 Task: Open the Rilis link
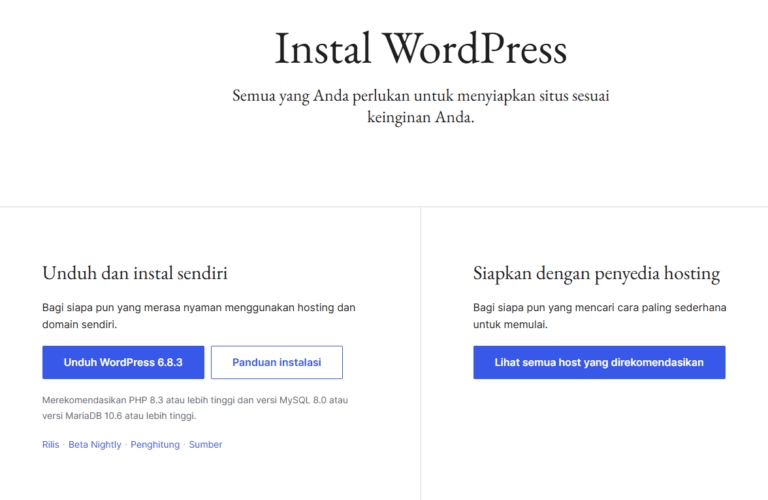[x=50, y=445]
